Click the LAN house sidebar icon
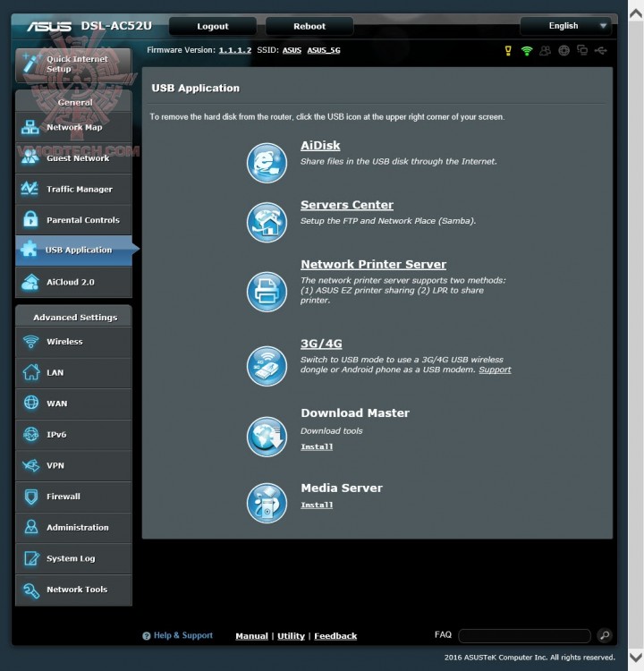Viewport: 644px width, 671px height. click(x=30, y=372)
